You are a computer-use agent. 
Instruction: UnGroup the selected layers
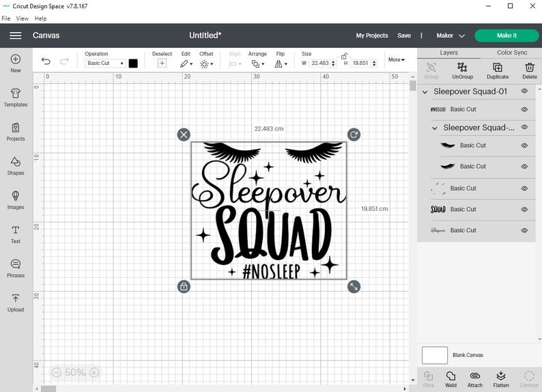462,70
